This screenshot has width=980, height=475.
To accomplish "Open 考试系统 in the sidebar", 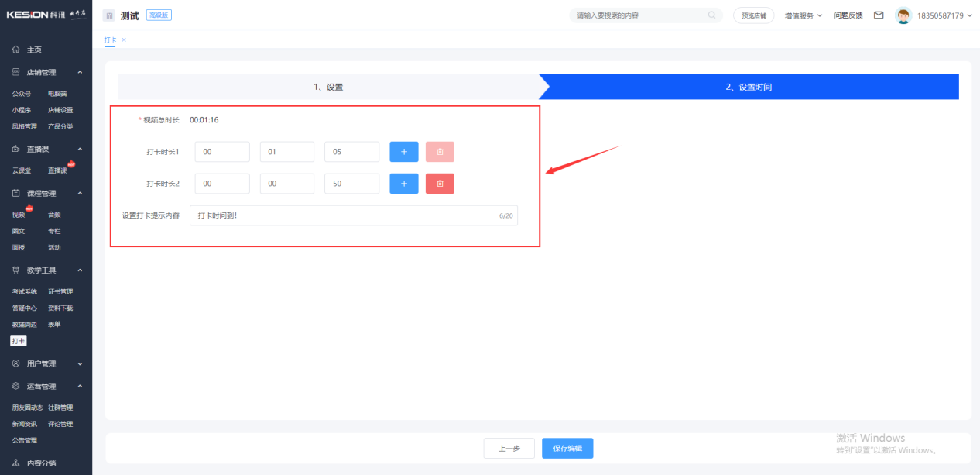I will [x=24, y=292].
